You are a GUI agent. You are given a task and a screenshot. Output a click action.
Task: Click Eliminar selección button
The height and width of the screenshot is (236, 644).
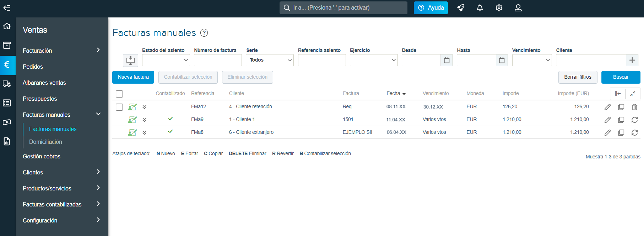(x=247, y=77)
